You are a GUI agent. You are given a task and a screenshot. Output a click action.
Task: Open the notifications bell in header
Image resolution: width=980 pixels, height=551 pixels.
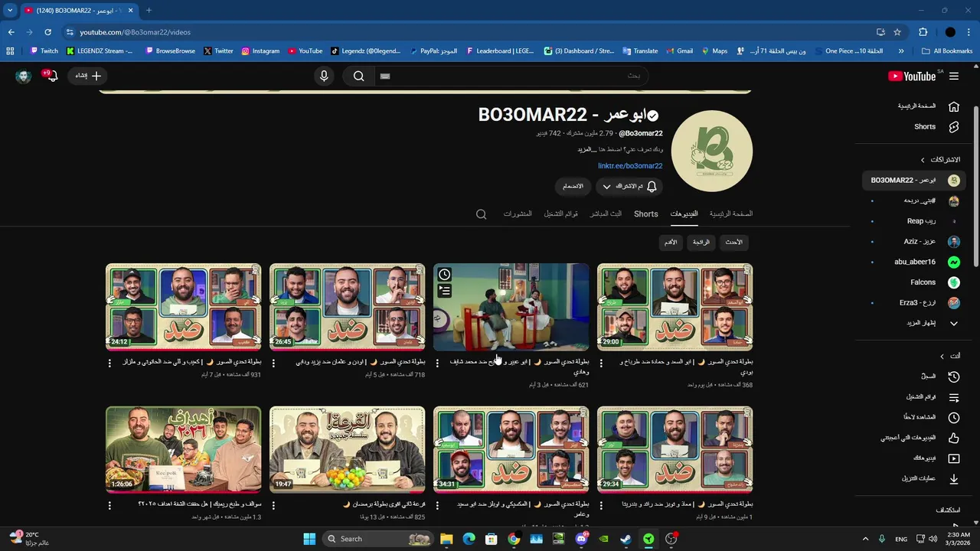pyautogui.click(x=52, y=76)
